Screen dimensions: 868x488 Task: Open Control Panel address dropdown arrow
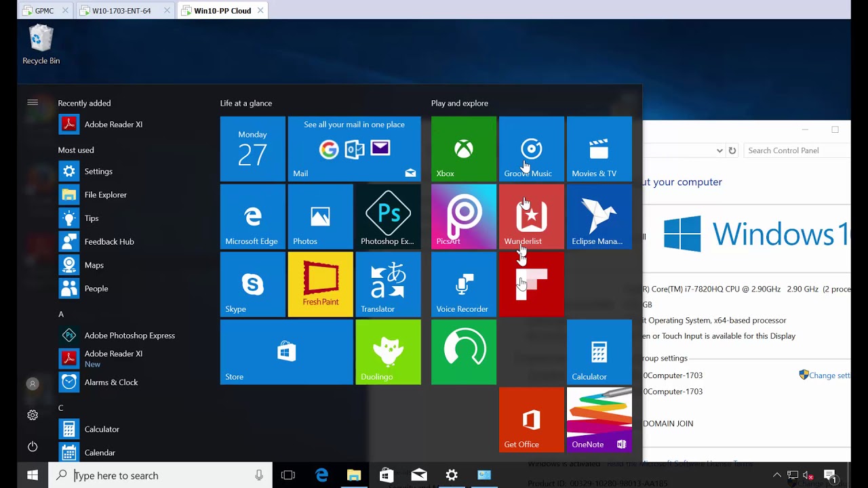click(719, 150)
